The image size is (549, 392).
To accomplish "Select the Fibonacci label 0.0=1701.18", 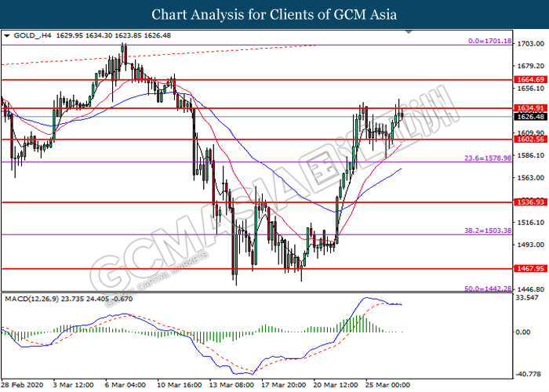I will coord(490,41).
